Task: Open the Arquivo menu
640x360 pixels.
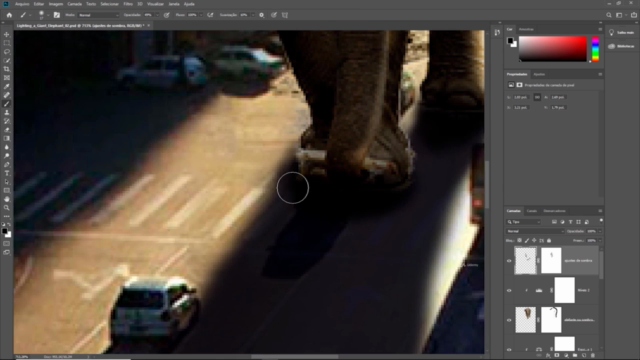Action: coord(22,4)
